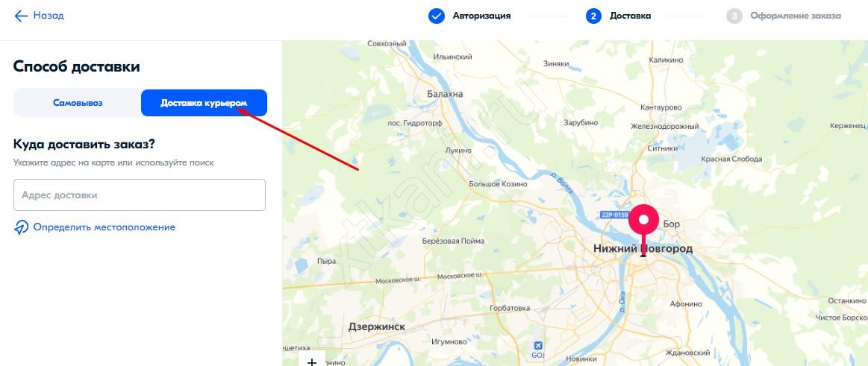Open the Авторизация step label
Screen dimensions: 868x366
481,16
